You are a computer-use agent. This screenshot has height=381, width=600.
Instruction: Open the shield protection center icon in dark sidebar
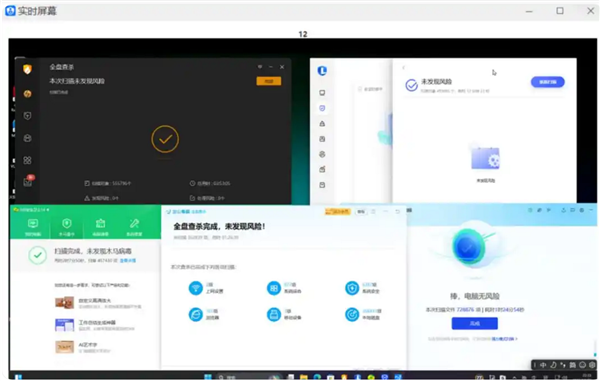pos(27,116)
